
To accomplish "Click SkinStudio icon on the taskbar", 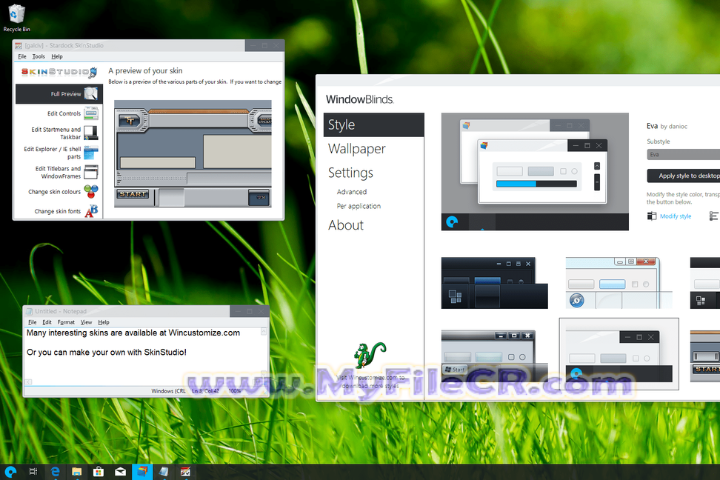I will (186, 472).
